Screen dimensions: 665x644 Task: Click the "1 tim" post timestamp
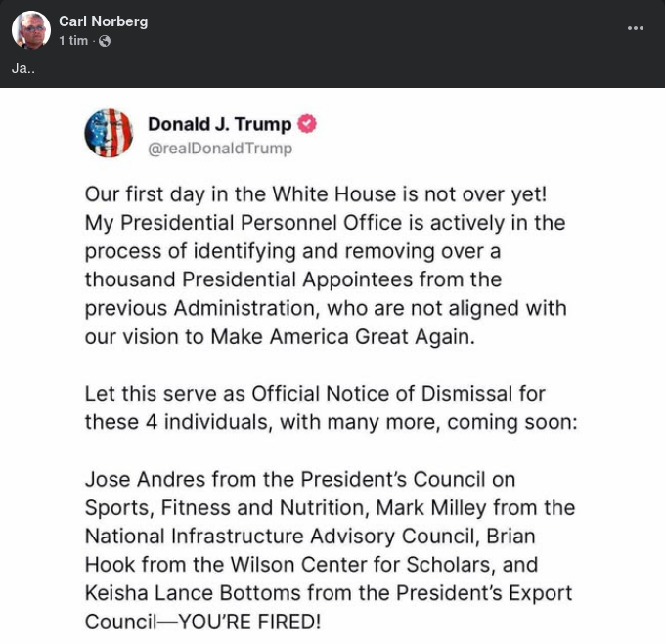[73, 41]
